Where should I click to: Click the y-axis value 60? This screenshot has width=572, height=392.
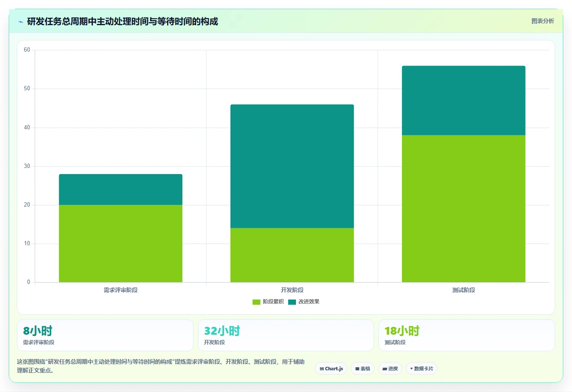(x=27, y=50)
